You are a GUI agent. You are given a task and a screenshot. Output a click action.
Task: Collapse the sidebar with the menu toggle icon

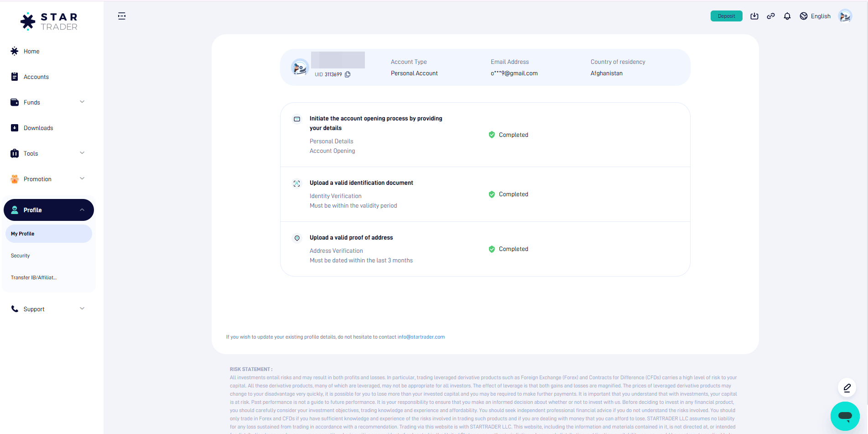pyautogui.click(x=122, y=16)
